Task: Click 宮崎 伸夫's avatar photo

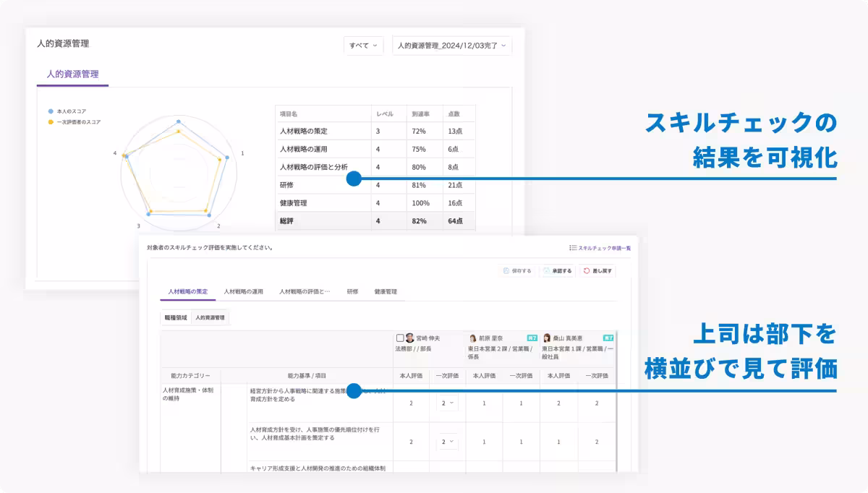Action: [x=410, y=338]
